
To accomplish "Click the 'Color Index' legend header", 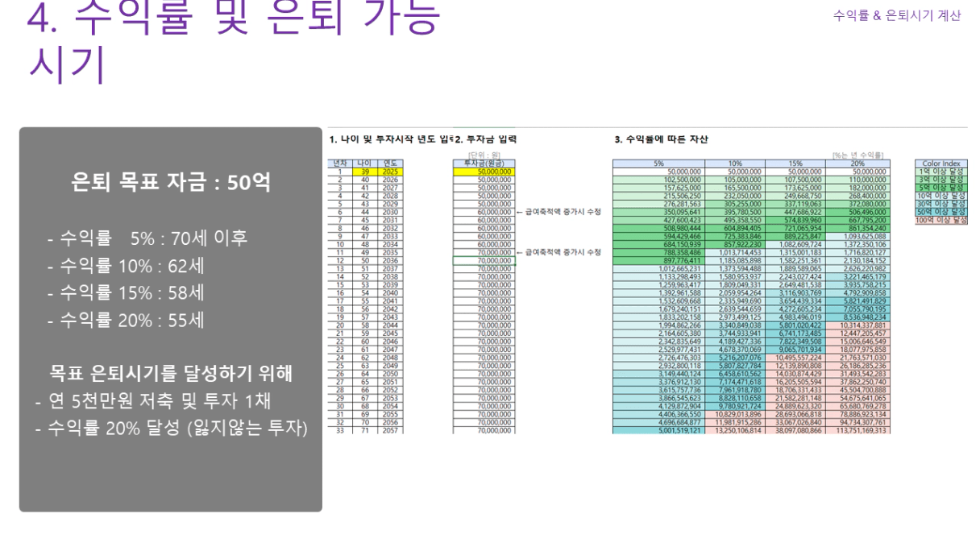I will [x=940, y=164].
